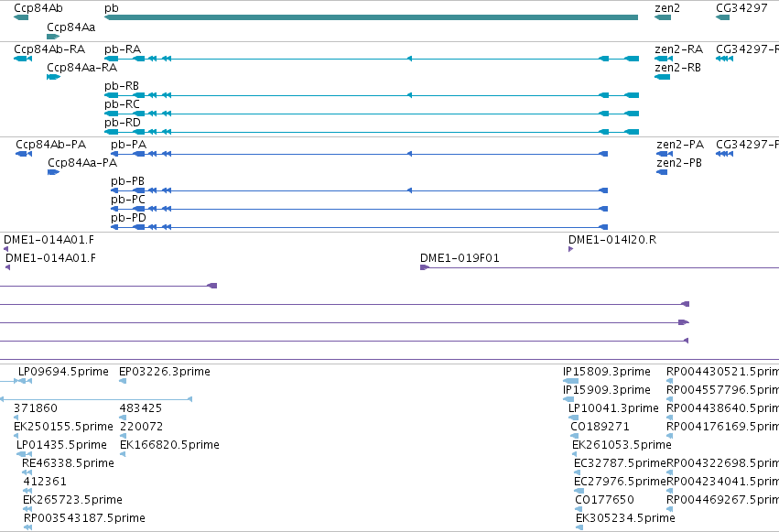Select the zen2-RB transcript label
The height and width of the screenshot is (532, 779).
click(x=677, y=68)
